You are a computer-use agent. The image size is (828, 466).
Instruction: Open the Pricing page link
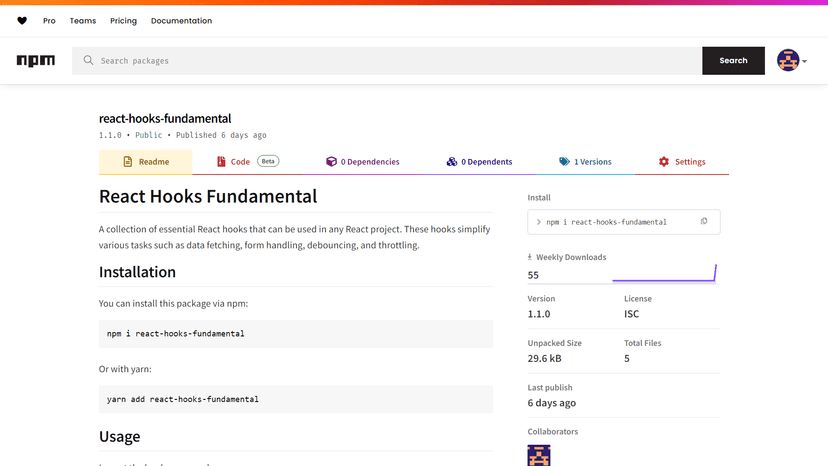point(123,21)
